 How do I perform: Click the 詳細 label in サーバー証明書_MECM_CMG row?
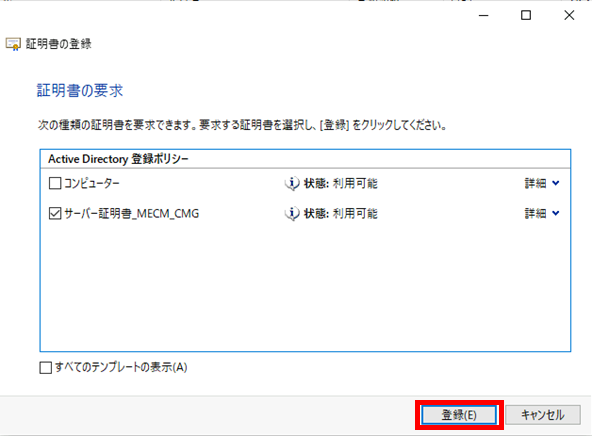[x=535, y=214]
